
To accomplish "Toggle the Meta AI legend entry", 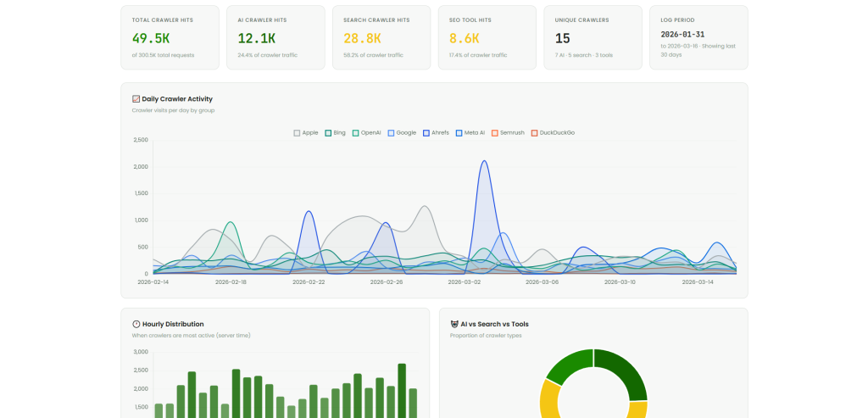I will coord(470,133).
